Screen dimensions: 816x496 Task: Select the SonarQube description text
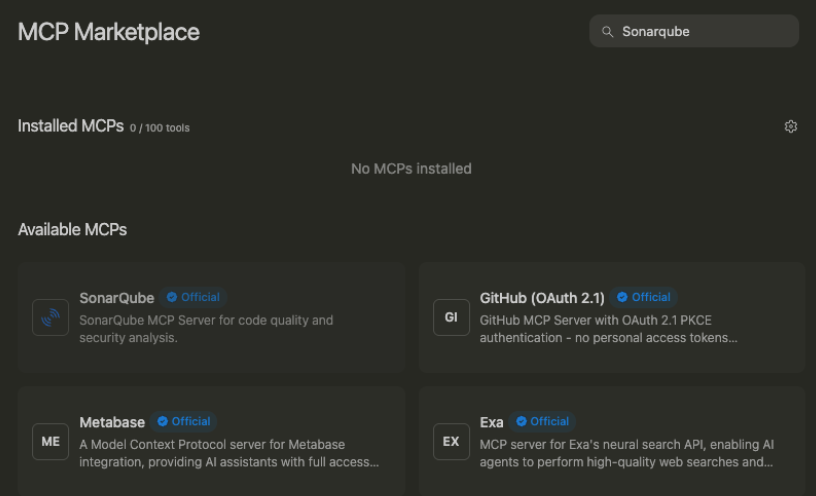pyautogui.click(x=206, y=329)
